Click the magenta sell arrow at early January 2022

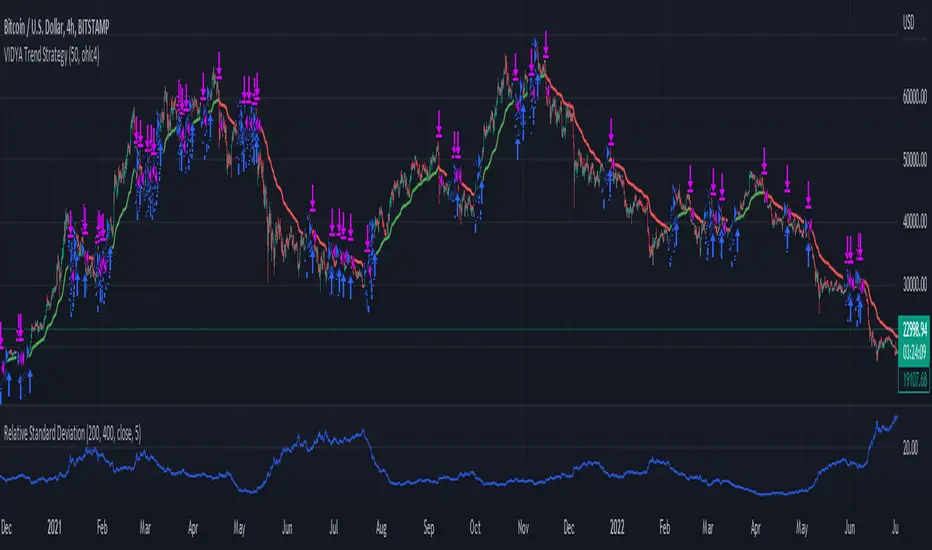[x=611, y=131]
